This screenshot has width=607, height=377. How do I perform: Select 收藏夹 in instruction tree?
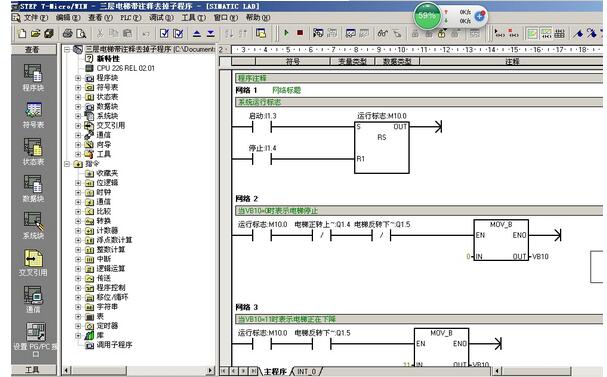click(x=107, y=173)
